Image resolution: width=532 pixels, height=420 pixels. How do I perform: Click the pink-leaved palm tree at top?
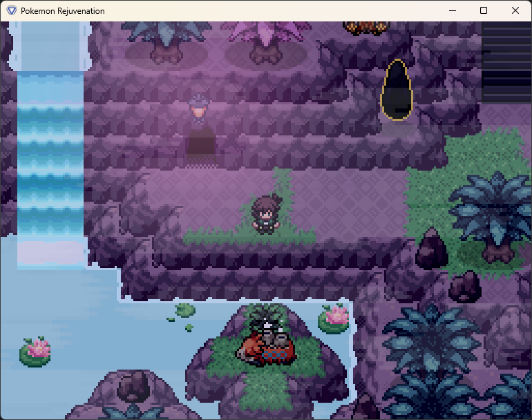point(265,42)
